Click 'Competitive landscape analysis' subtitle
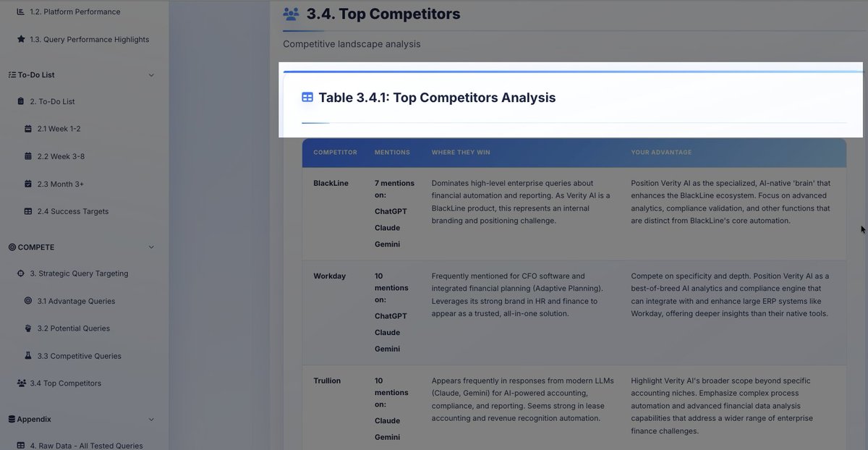Viewport: 868px width, 450px height. point(352,44)
